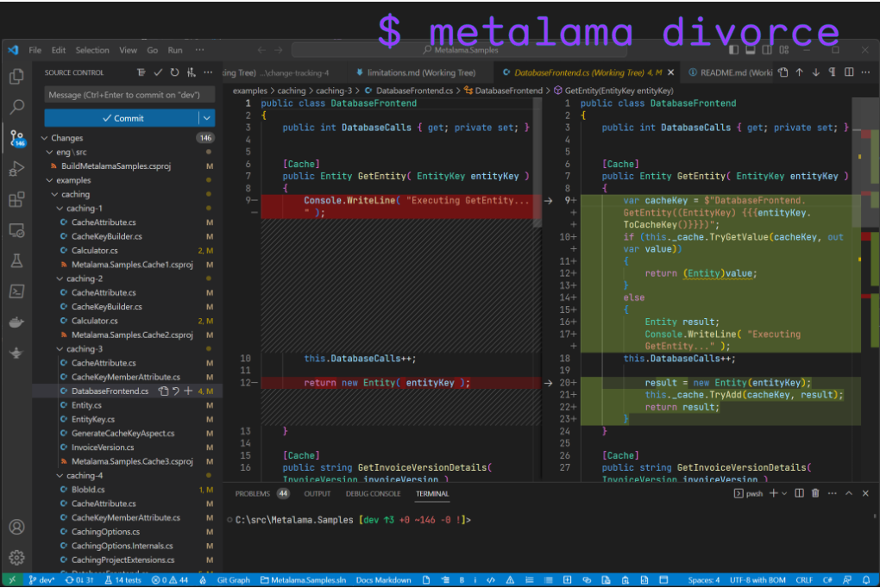Stage changes for DatabaseFrontend.cs row
Image resolution: width=880 pixels, height=588 pixels.
tap(188, 391)
